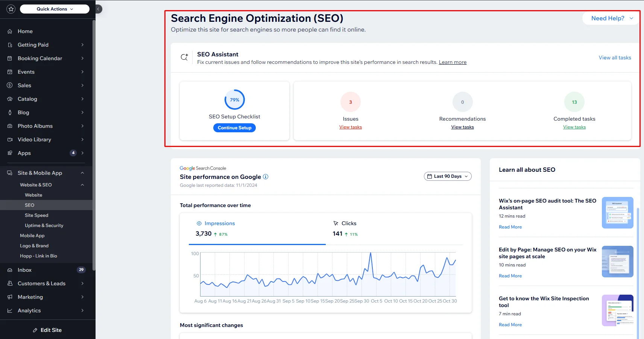The width and height of the screenshot is (644, 339).
Task: Open the Inbox icon
Action: point(10,270)
